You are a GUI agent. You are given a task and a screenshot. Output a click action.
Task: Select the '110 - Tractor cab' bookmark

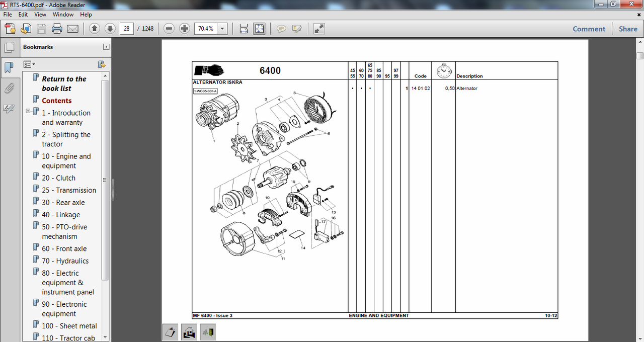click(x=68, y=338)
